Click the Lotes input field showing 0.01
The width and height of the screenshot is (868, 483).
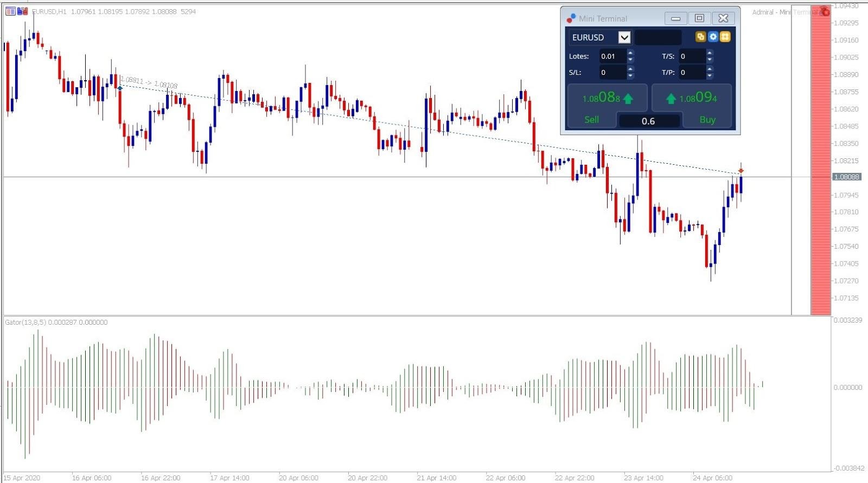click(613, 56)
